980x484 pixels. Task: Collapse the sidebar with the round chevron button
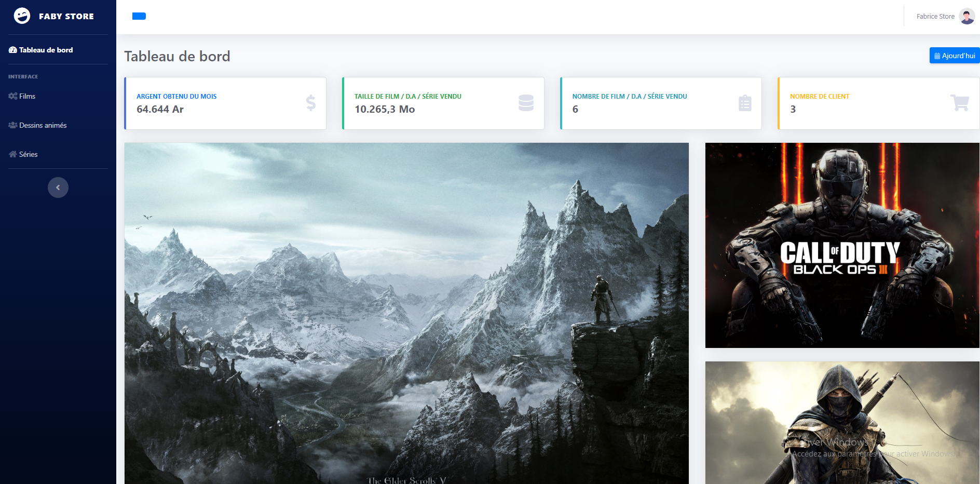click(x=58, y=187)
